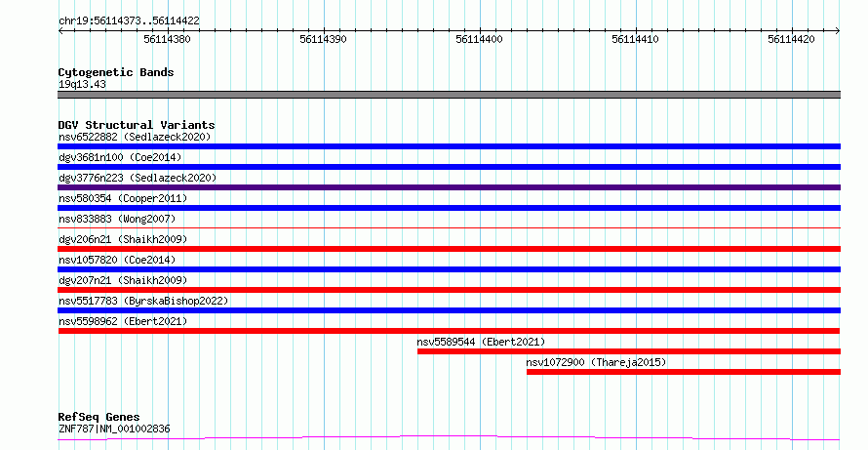Click the 19q13.43 band label

tap(82, 84)
